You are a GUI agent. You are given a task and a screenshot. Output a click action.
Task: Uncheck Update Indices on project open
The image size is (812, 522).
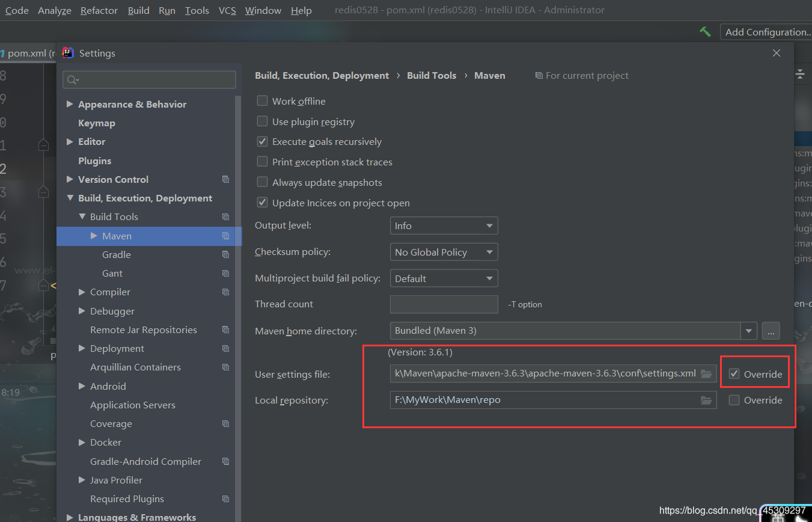pos(262,203)
